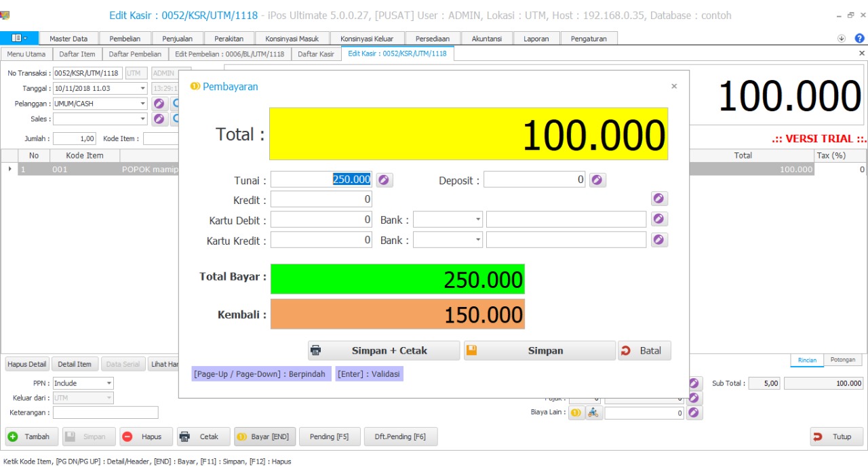Click the coin icon beside Biaya Lain
This screenshot has width=868, height=469.
pos(576,413)
